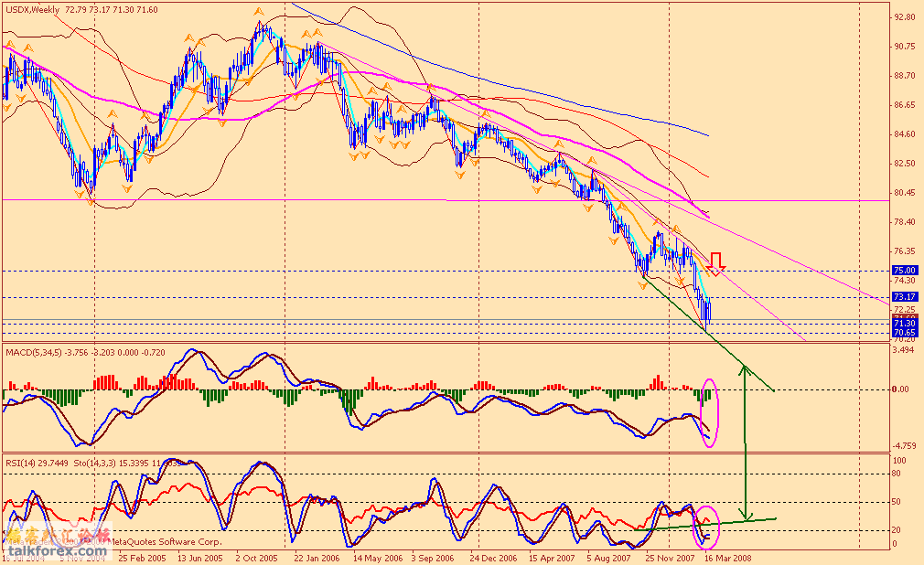The width and height of the screenshot is (924, 565).
Task: Click the 22 Jan 2006 date label
Action: 317,558
